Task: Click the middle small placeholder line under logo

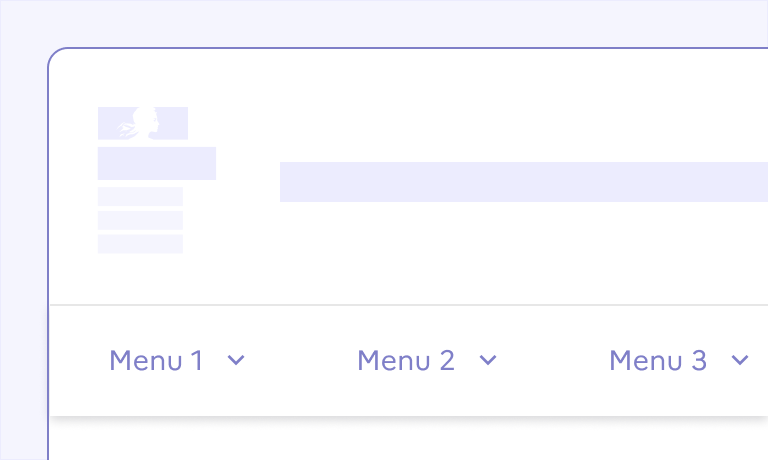Action: 140,220
